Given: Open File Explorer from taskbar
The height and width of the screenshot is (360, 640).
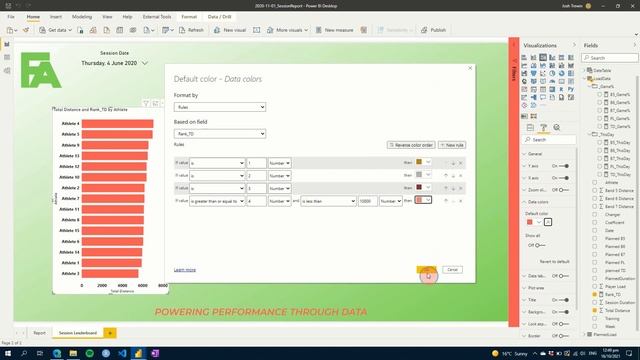Looking at the screenshot, I should [73, 353].
